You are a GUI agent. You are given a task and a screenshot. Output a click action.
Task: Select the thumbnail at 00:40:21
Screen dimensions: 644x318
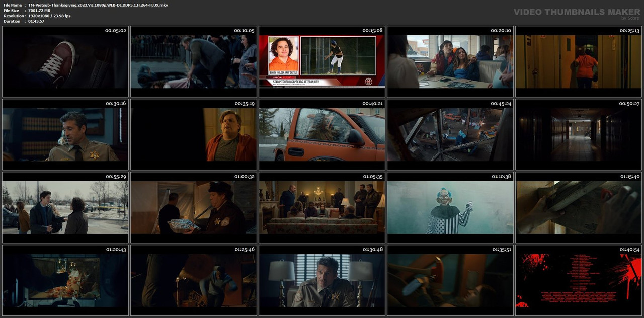pyautogui.click(x=322, y=134)
